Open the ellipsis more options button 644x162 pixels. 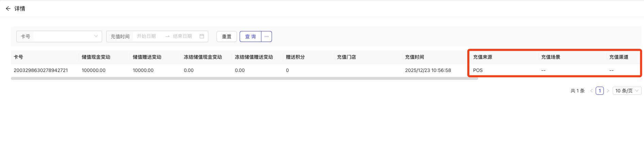point(267,36)
